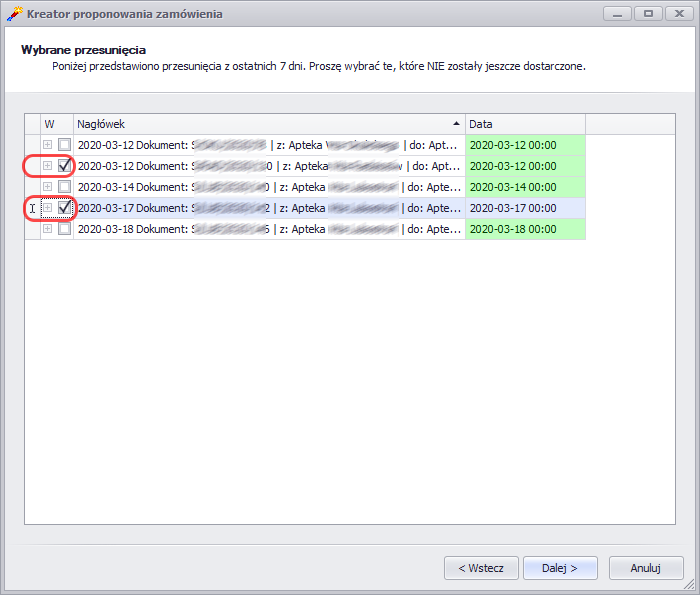The height and width of the screenshot is (595, 700).
Task: Click the wizard wand icon in title bar
Action: (x=15, y=14)
